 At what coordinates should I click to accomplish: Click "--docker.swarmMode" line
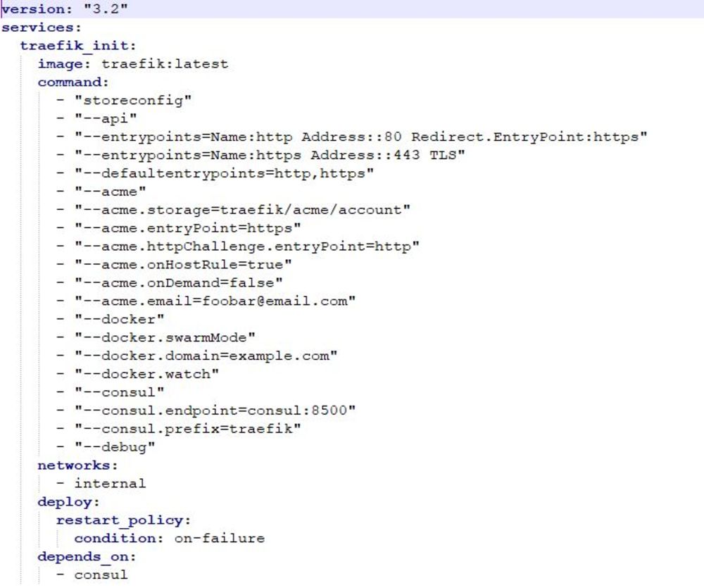[x=165, y=337]
